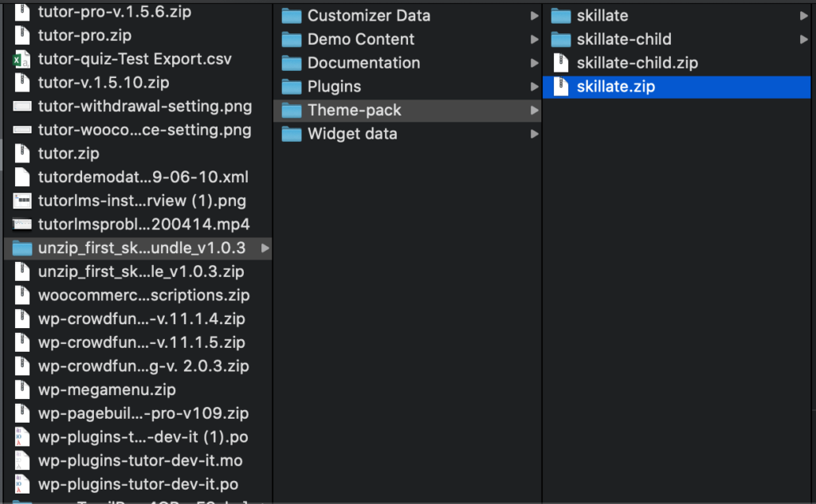
Task: Open the Documentation folder by its name
Action: [363, 63]
